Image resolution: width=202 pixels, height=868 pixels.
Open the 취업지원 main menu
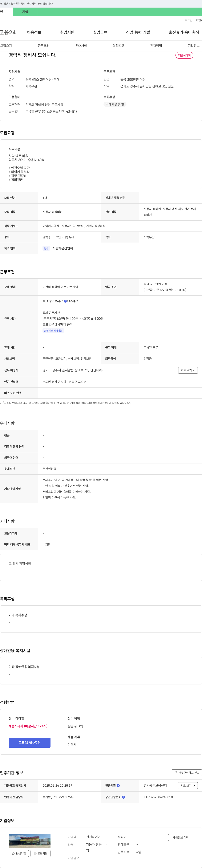coord(67,32)
